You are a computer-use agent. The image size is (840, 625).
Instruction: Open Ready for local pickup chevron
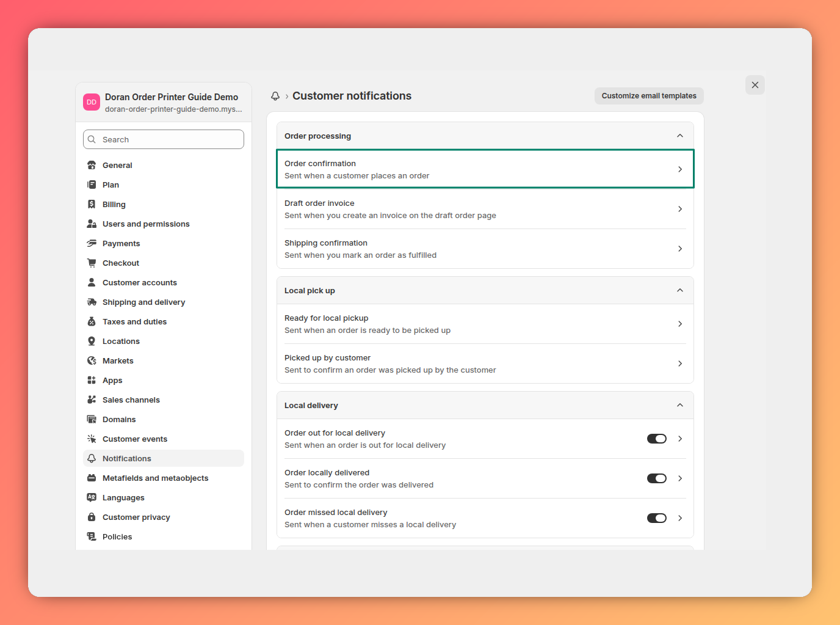680,324
